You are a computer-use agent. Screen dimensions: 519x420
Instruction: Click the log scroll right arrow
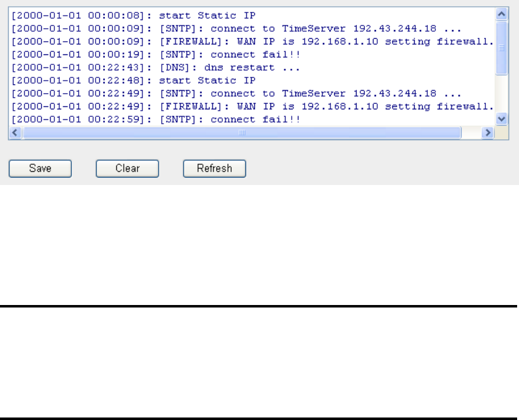[488, 133]
